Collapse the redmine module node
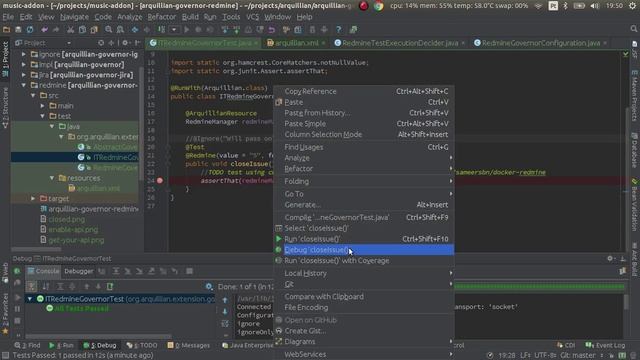The width and height of the screenshot is (640, 360). tap(24, 85)
